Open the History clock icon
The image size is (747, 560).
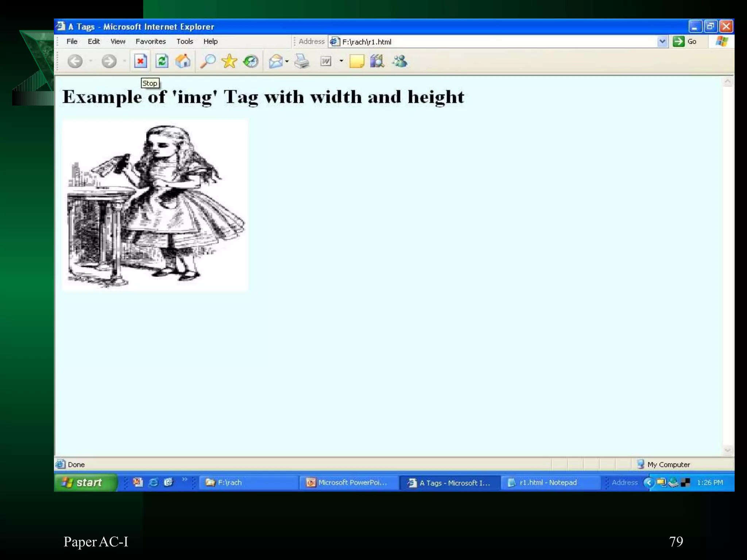coord(251,61)
